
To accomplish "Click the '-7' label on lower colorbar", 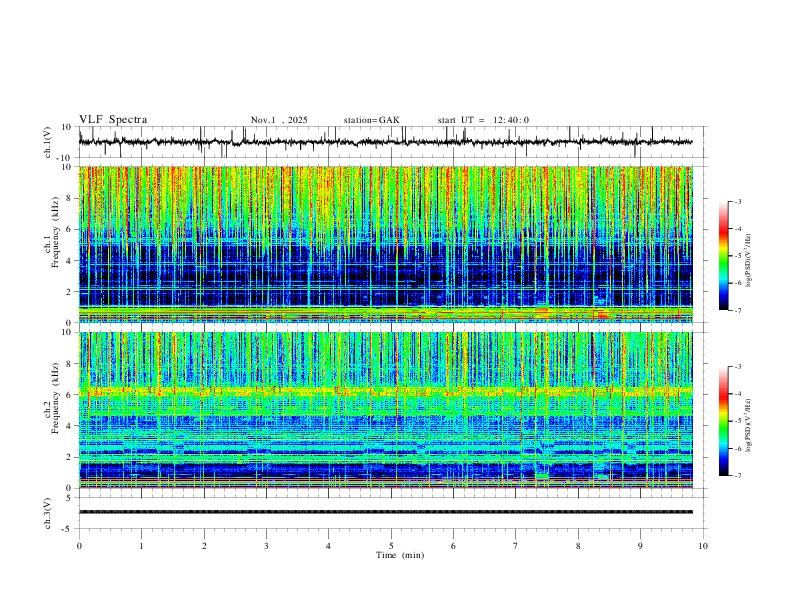I will 738,476.
